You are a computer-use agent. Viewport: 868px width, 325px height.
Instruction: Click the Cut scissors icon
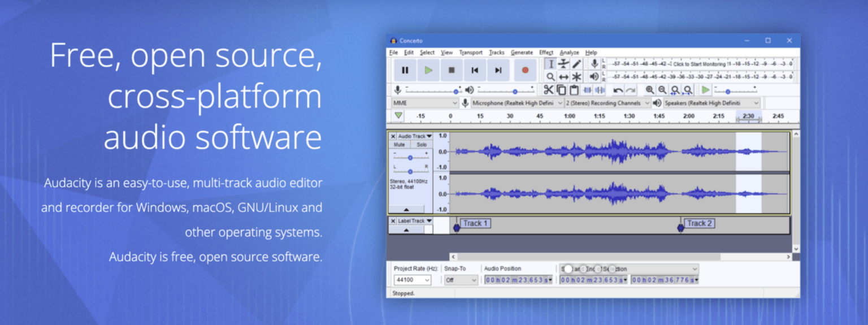pyautogui.click(x=548, y=90)
